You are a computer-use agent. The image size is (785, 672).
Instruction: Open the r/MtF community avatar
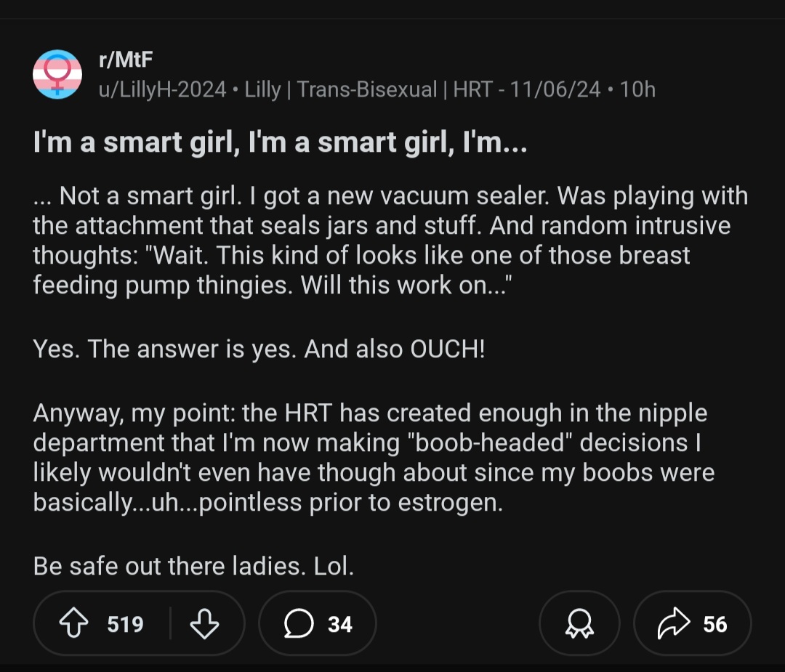click(x=57, y=73)
